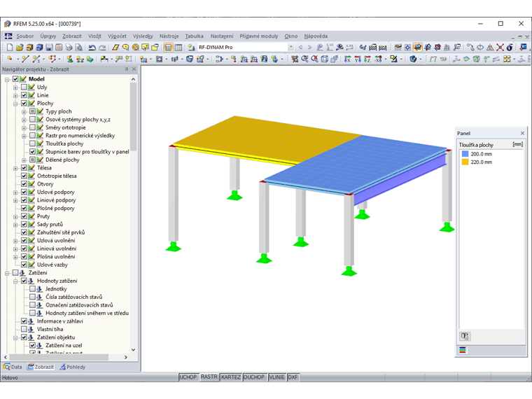The width and height of the screenshot is (532, 399).
Task: Click the color scale icon at the panel bottom
Action: (x=463, y=350)
